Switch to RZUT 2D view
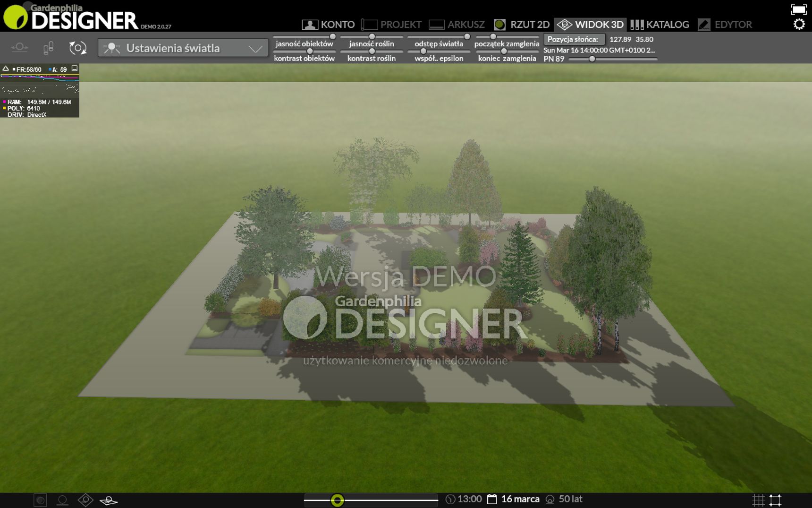The image size is (812, 508). (x=522, y=24)
